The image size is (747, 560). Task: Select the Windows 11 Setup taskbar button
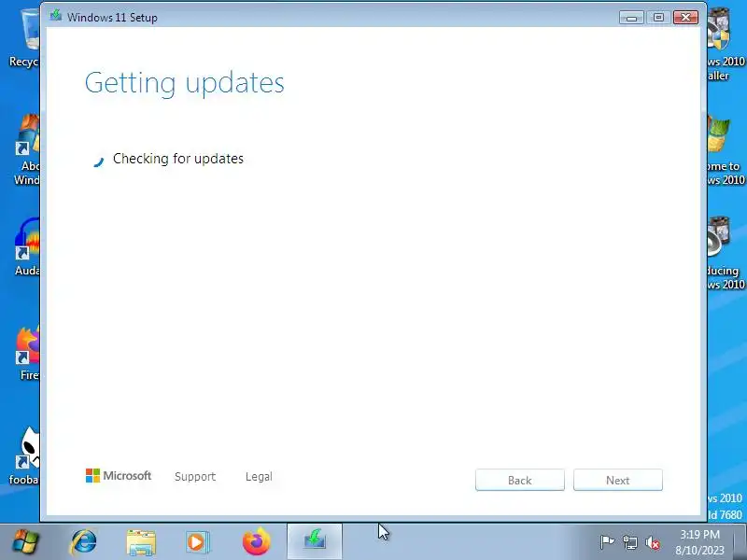[x=315, y=541]
